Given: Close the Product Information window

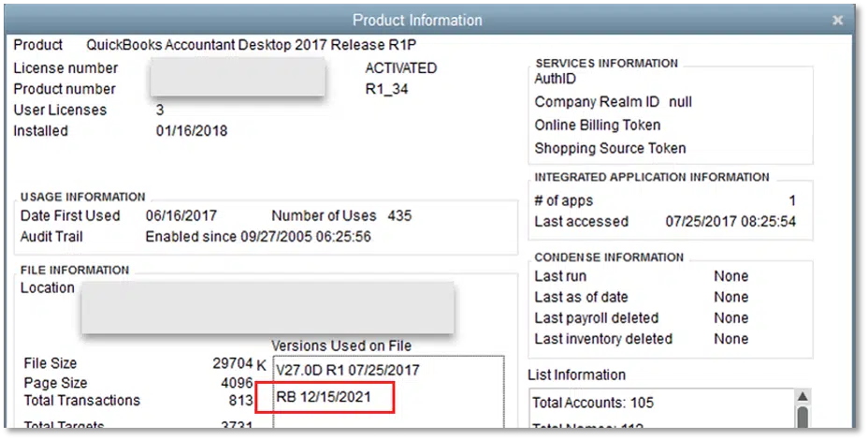Looking at the screenshot, I should click(837, 21).
